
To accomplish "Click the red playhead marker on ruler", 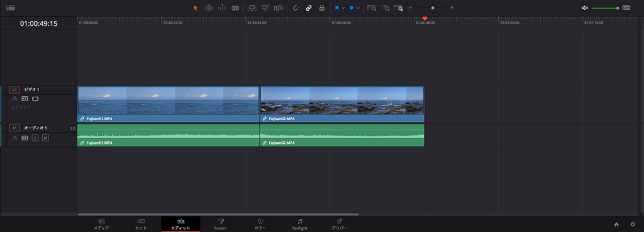I will tap(425, 19).
